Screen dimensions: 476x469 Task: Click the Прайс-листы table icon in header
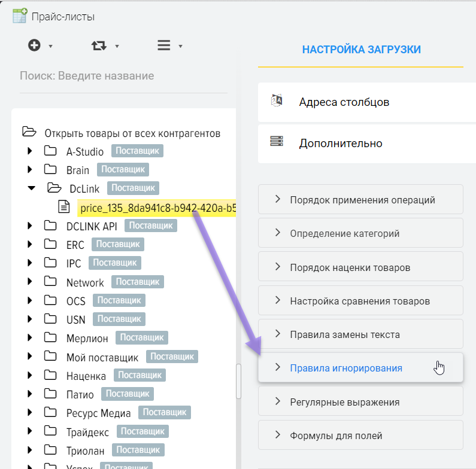19,16
